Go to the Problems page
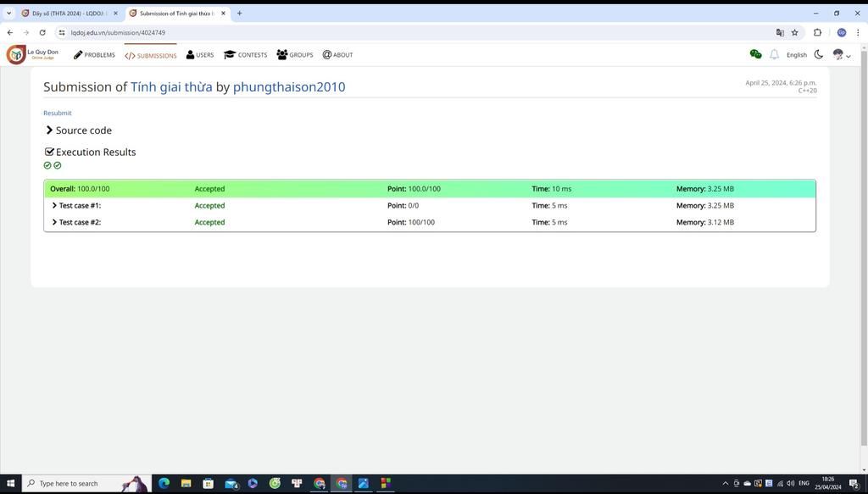This screenshot has height=494, width=868. pos(94,55)
